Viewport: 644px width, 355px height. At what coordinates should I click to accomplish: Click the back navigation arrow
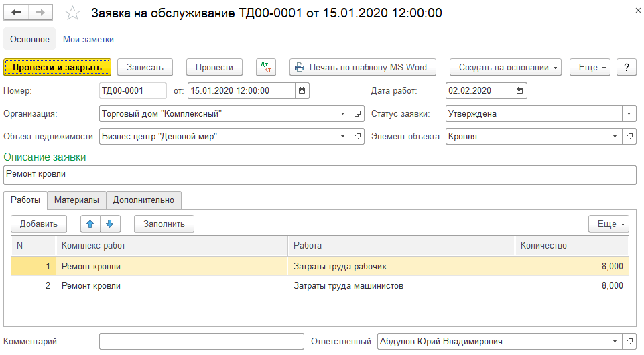click(x=17, y=13)
